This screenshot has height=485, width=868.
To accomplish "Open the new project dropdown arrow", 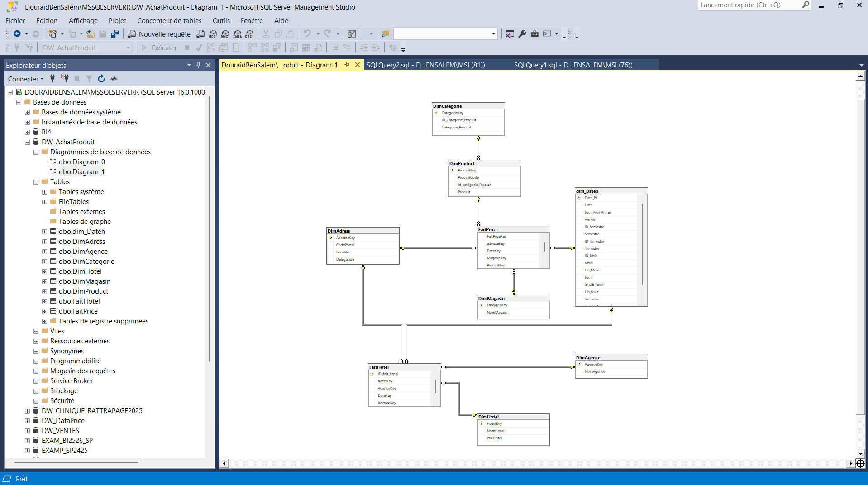I will tap(62, 34).
